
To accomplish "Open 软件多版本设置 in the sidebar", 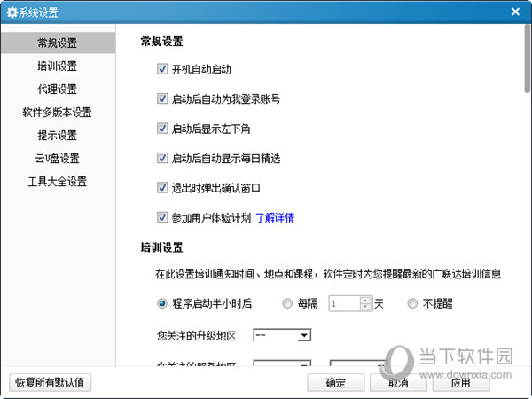I will pyautogui.click(x=58, y=113).
